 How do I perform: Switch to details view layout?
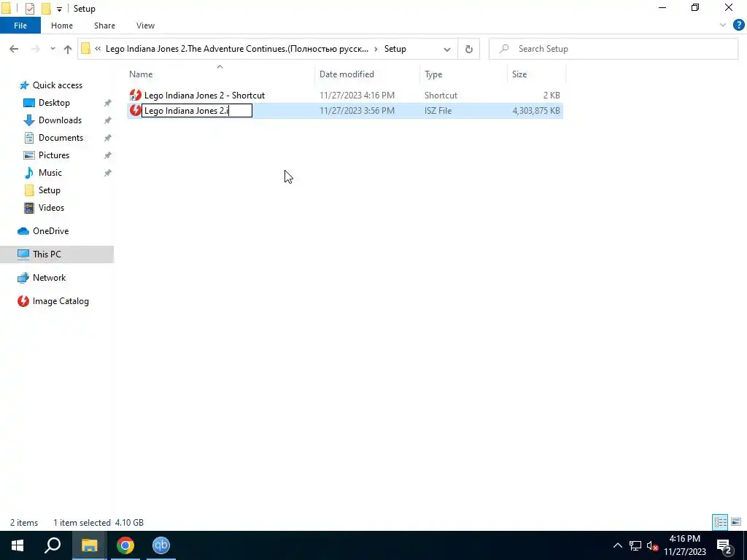tap(720, 522)
